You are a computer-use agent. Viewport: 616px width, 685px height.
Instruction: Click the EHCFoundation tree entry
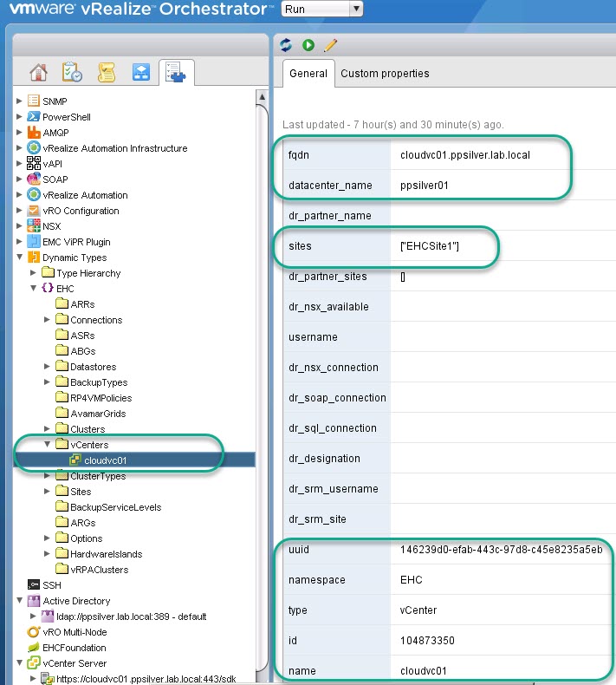(x=74, y=648)
